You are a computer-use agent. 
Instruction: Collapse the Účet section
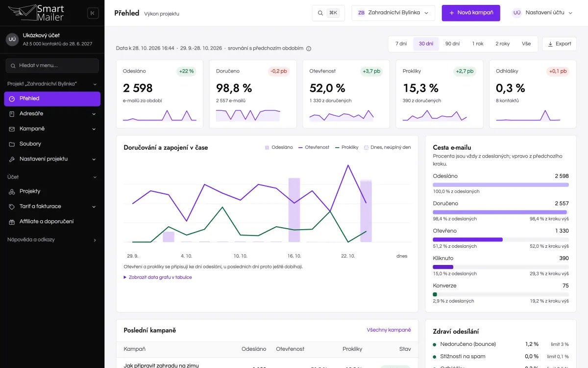pos(52,177)
